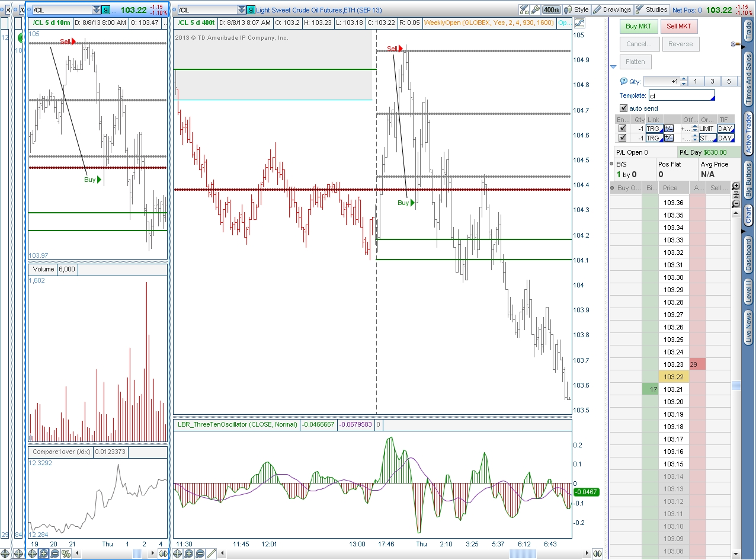Open DAY TIF dropdown on LIMIT row
The height and width of the screenshot is (560, 756).
pos(726,129)
